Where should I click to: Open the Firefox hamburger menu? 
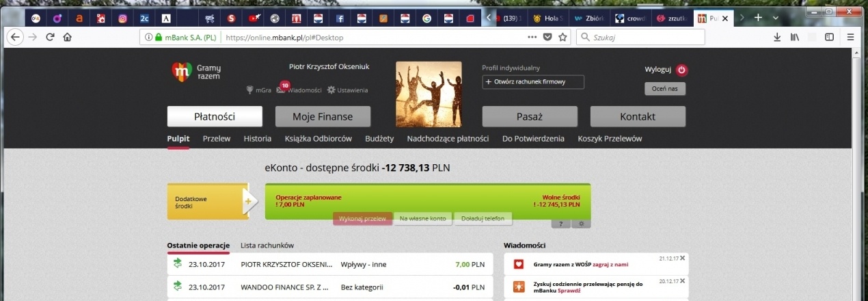tap(851, 37)
